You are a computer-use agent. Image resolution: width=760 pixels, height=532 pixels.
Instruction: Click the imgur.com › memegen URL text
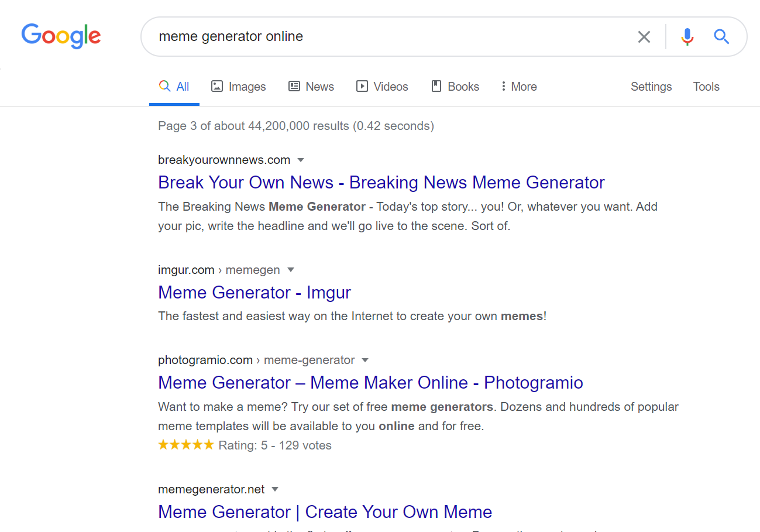[219, 270]
